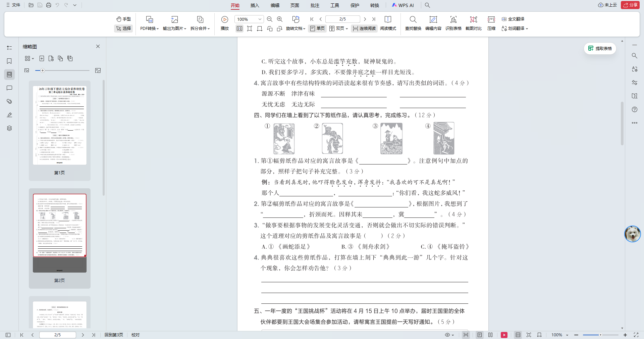The image size is (644, 339).
Task: Switch to the 批注 ribbon tab
Action: [x=315, y=5]
